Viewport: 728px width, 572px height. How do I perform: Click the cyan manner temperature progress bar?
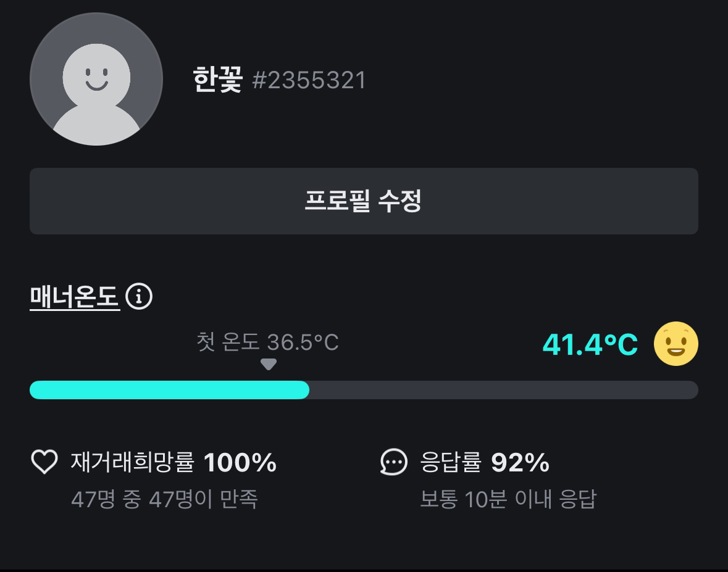click(169, 390)
